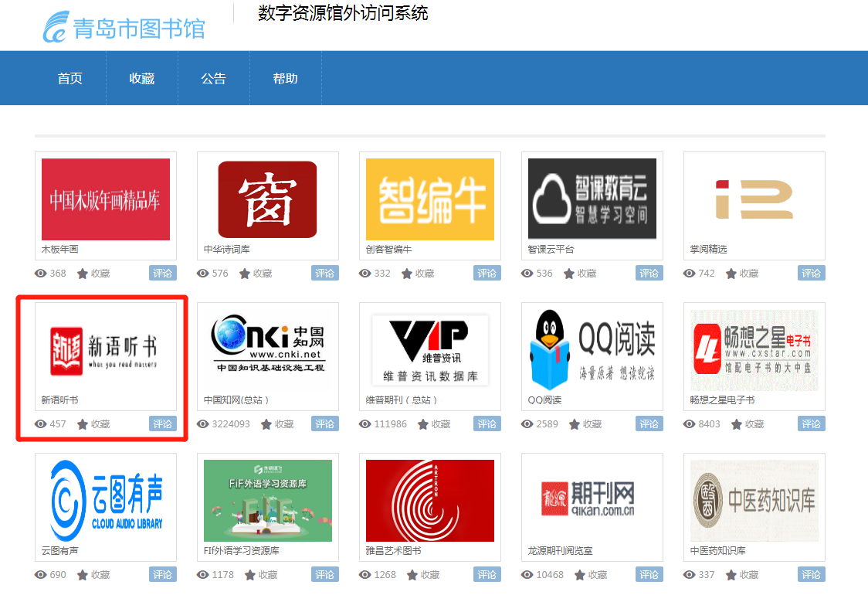Click the 维普期刊（总站） title text
868x602 pixels.
point(402,400)
